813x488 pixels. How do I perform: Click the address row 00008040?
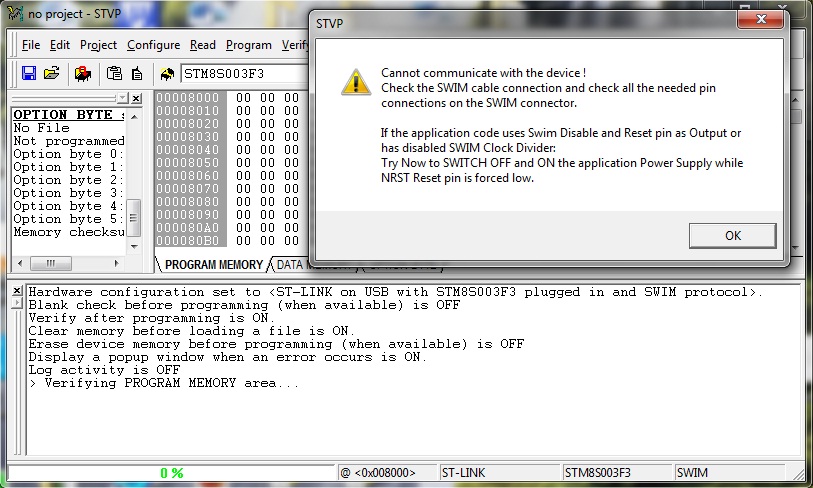(188, 149)
